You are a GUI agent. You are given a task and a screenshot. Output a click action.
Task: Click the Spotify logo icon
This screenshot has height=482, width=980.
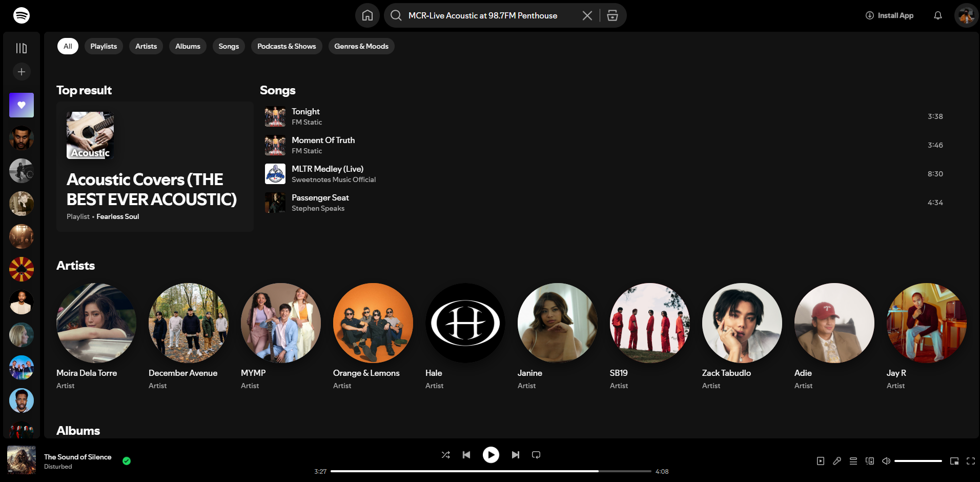pos(22,15)
